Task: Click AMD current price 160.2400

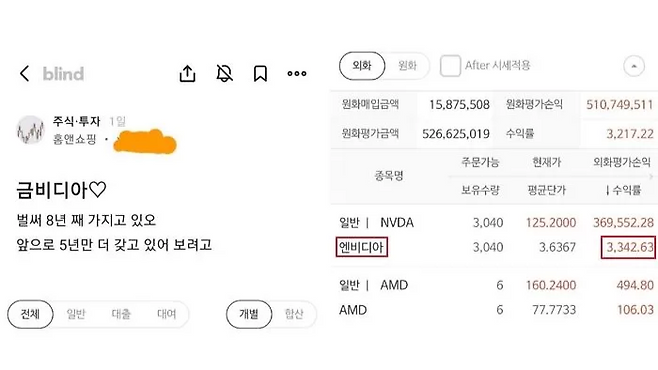Action: (551, 285)
